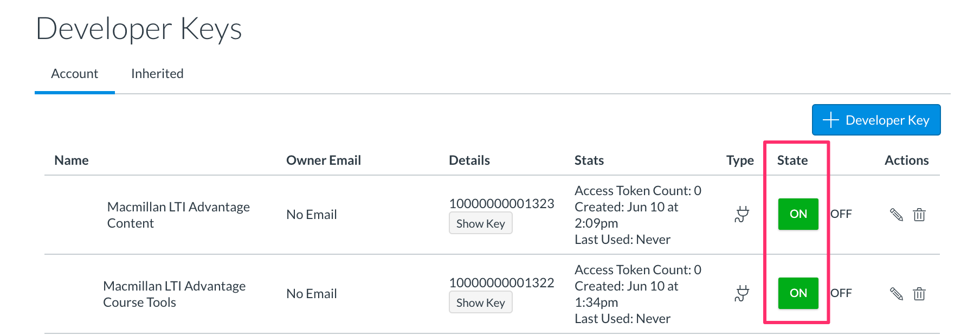The image size is (980, 335).
Task: Show Key for key 10000000001323
Action: (x=480, y=223)
